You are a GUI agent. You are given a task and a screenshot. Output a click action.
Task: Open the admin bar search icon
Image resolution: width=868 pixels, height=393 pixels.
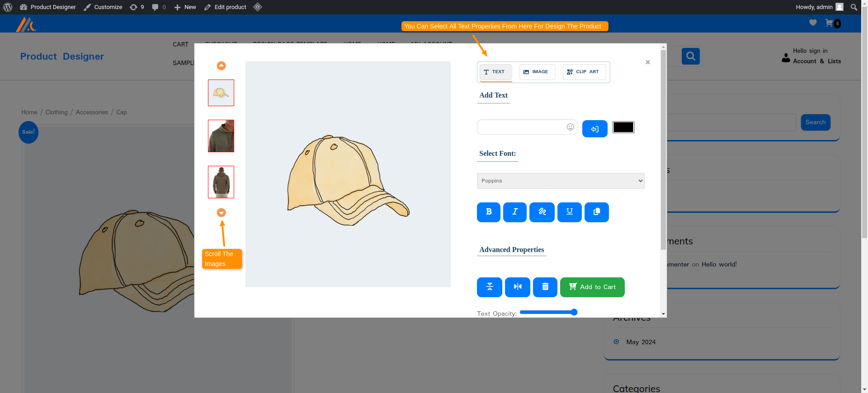coord(854,7)
